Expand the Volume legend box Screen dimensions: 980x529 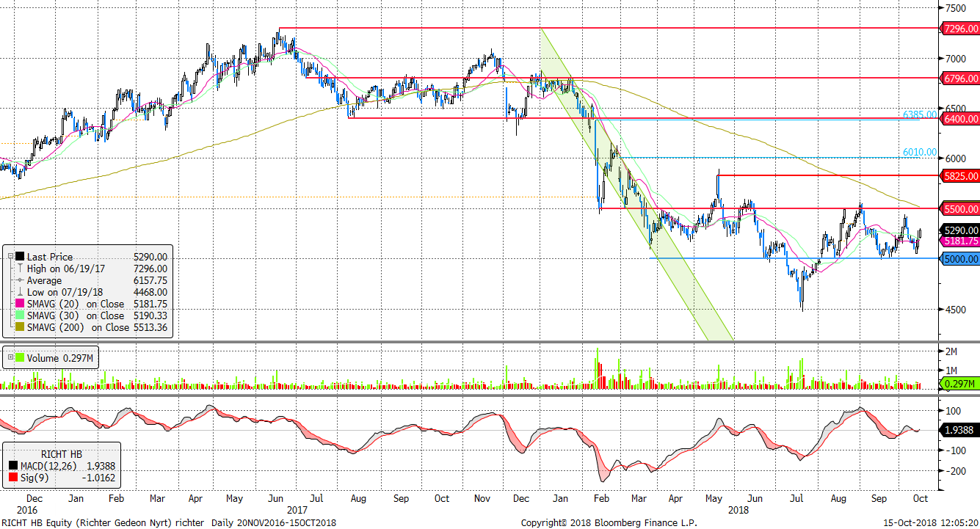pyautogui.click(x=10, y=358)
